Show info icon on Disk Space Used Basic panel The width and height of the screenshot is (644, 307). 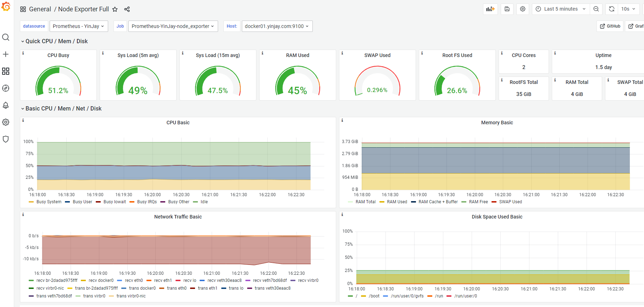342,215
